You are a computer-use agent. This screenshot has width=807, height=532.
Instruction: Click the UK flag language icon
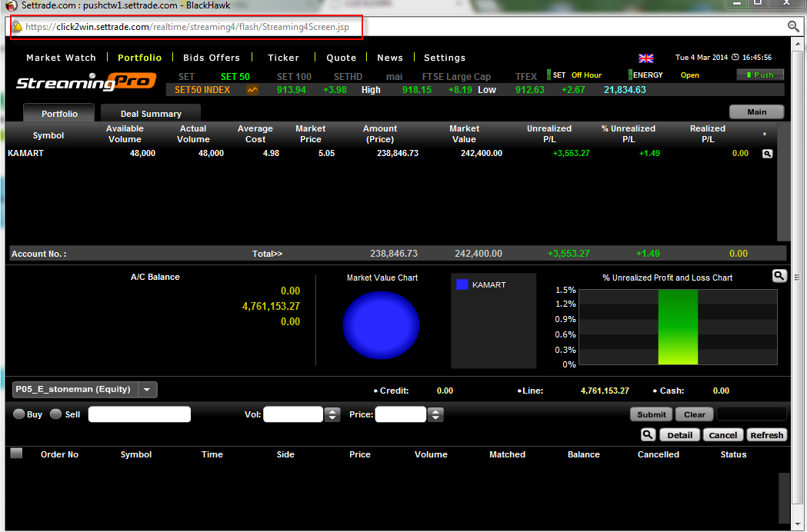[x=646, y=58]
